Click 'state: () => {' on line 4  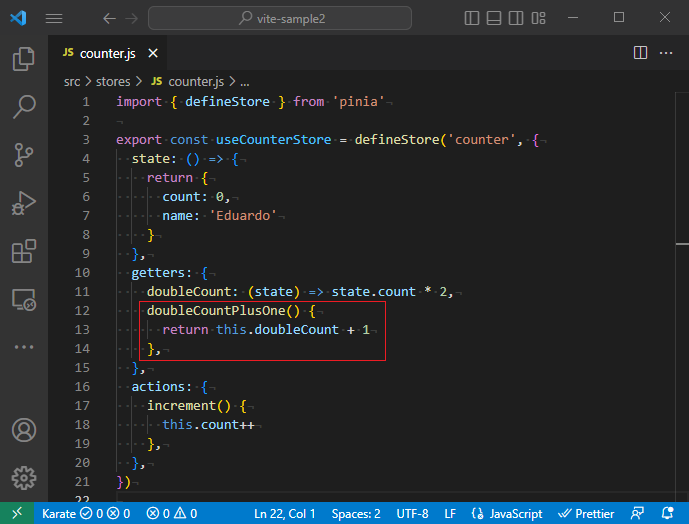tap(185, 159)
